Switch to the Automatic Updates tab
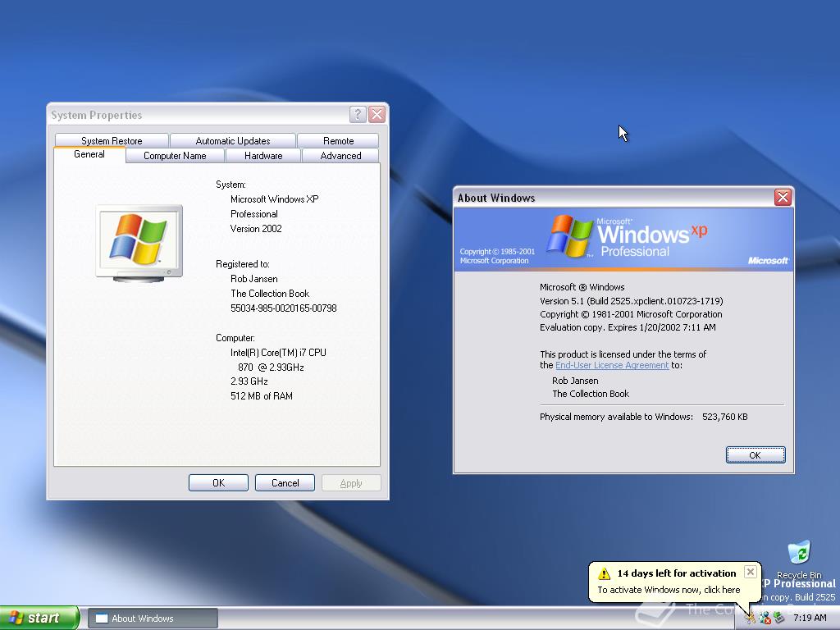Image resolution: width=840 pixels, height=630 pixels. click(232, 140)
